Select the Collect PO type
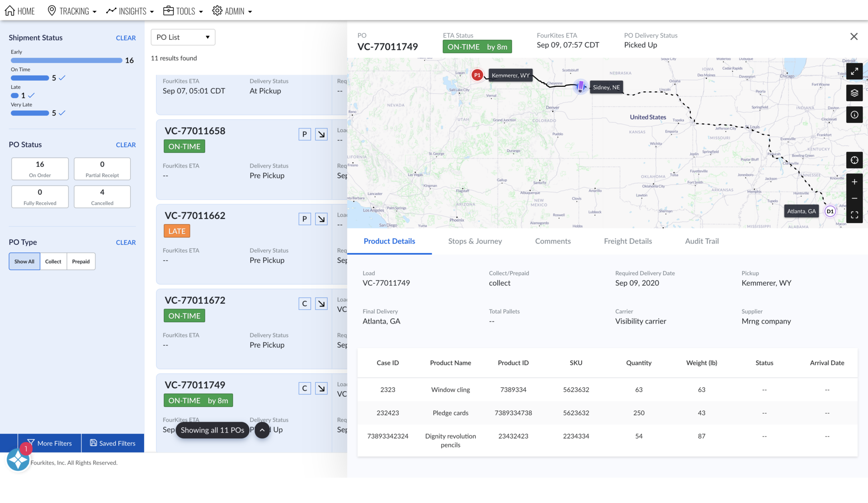 [53, 262]
